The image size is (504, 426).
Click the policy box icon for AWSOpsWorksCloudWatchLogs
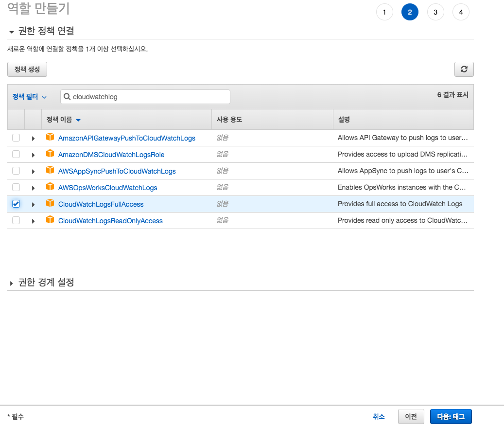50,186
